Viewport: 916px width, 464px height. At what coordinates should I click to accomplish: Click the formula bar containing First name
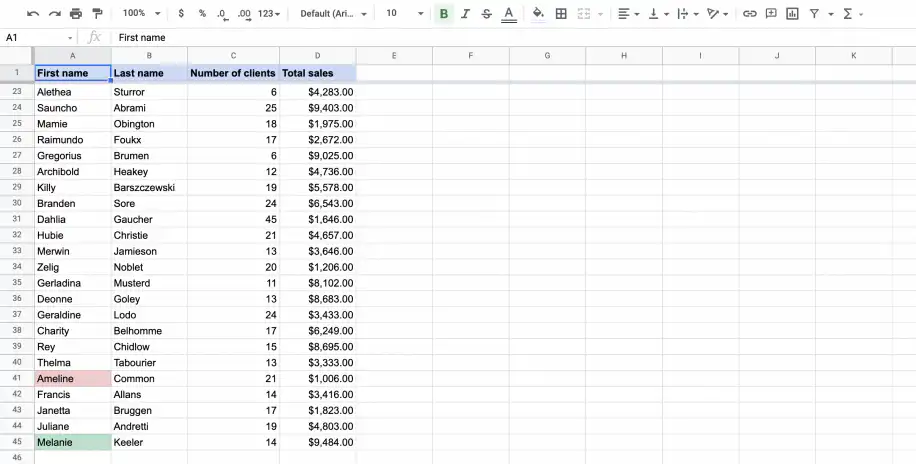(x=514, y=37)
